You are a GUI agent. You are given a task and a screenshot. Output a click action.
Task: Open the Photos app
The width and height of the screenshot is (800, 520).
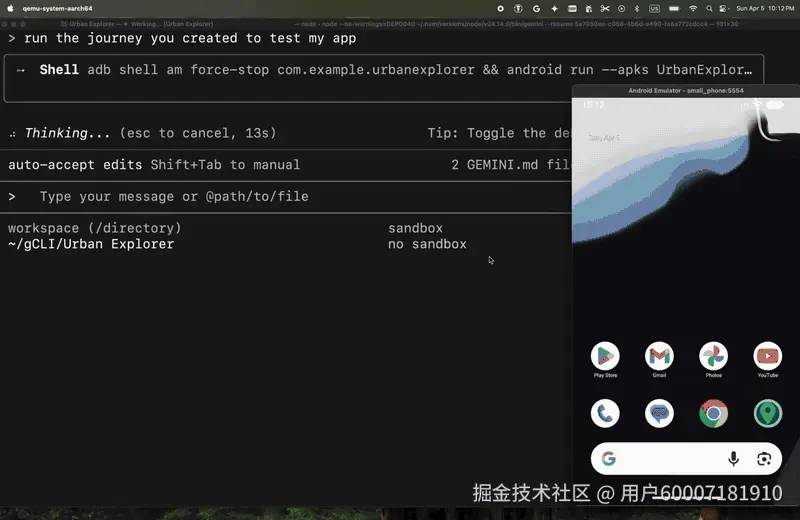(x=713, y=356)
